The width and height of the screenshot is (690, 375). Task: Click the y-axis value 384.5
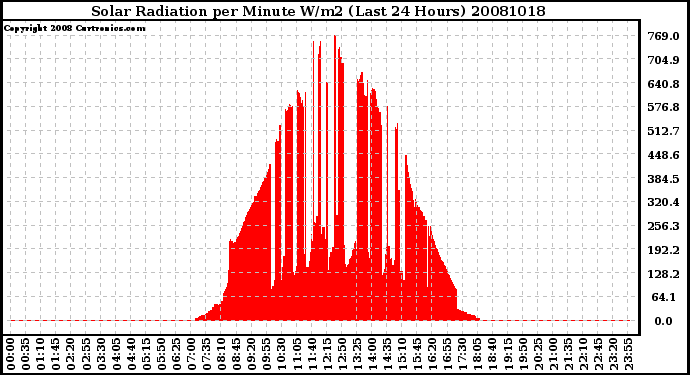tap(663, 179)
